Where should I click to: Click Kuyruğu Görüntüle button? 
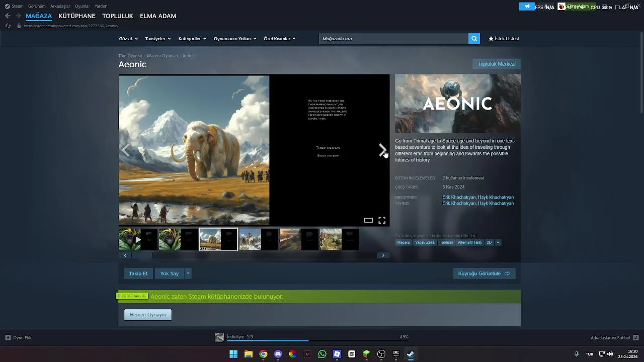tap(484, 274)
